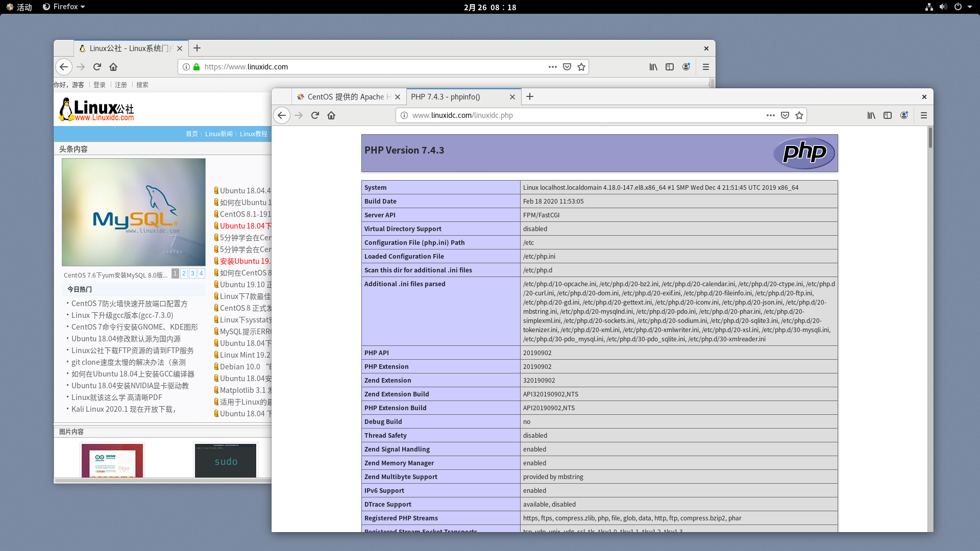Toggle sidebar in back Firefox window
The image size is (980, 551).
(670, 67)
